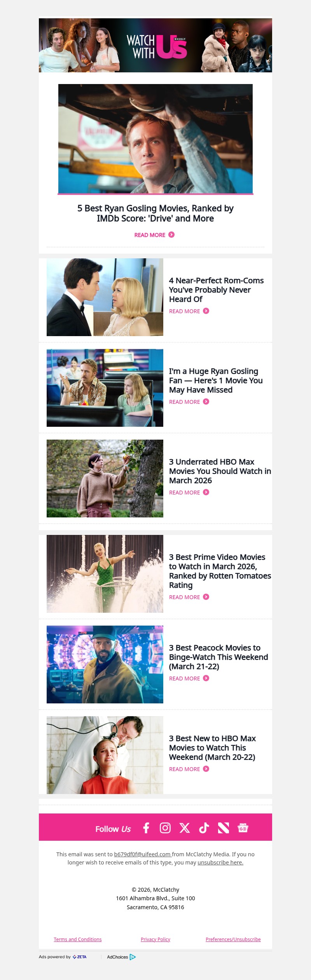Read more under Near-Perfect Rom-Coms
This screenshot has width=311, height=980.
(189, 311)
